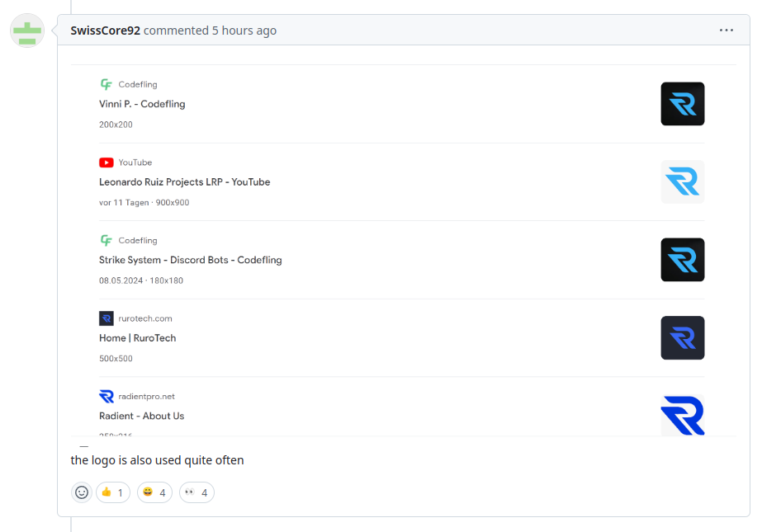762x532 pixels.
Task: Click the 'vor 11 Tagen · 900x900' metadata
Action: click(x=144, y=202)
